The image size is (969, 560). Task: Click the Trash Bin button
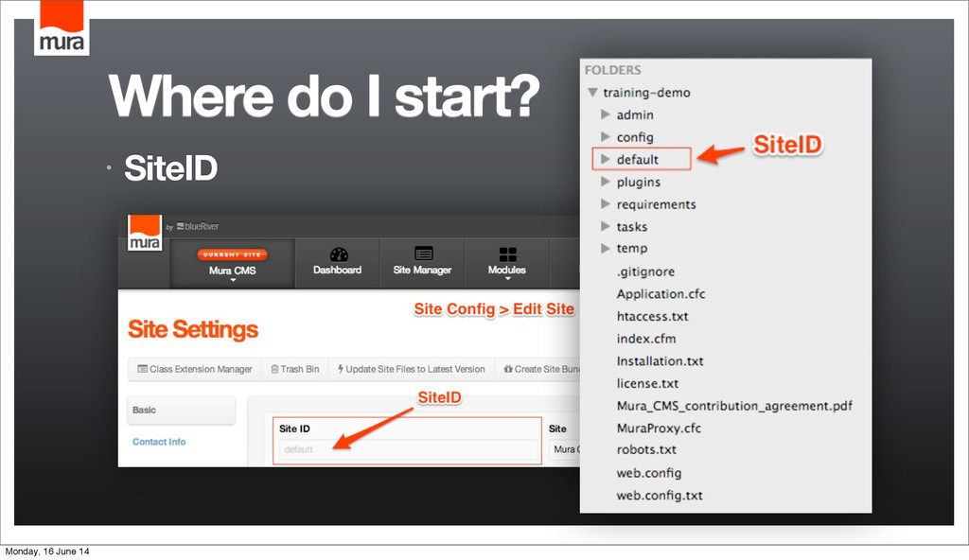point(295,369)
